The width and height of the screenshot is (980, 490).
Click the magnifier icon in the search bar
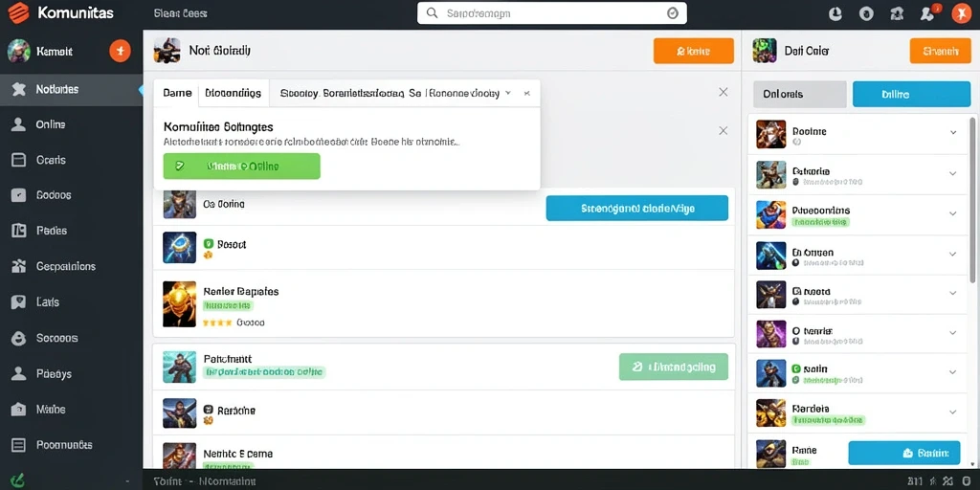click(432, 13)
